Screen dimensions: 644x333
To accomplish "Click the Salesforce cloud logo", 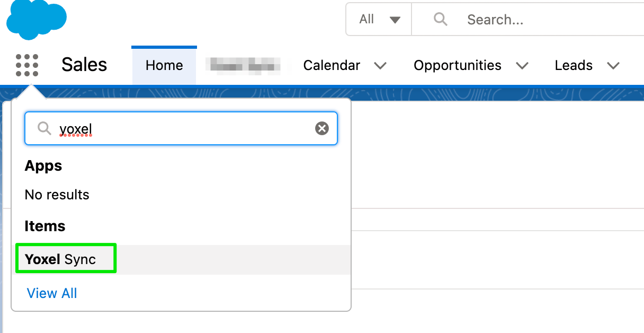I will (x=36, y=19).
